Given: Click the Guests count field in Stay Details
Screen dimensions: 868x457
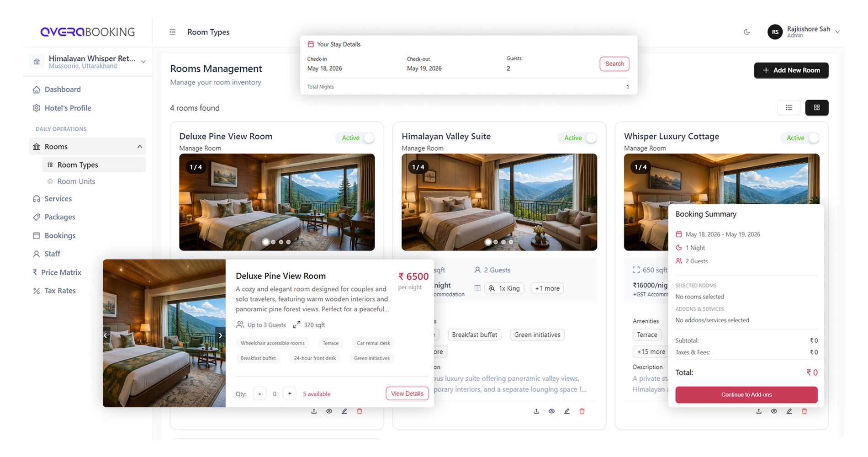Looking at the screenshot, I should [x=508, y=69].
